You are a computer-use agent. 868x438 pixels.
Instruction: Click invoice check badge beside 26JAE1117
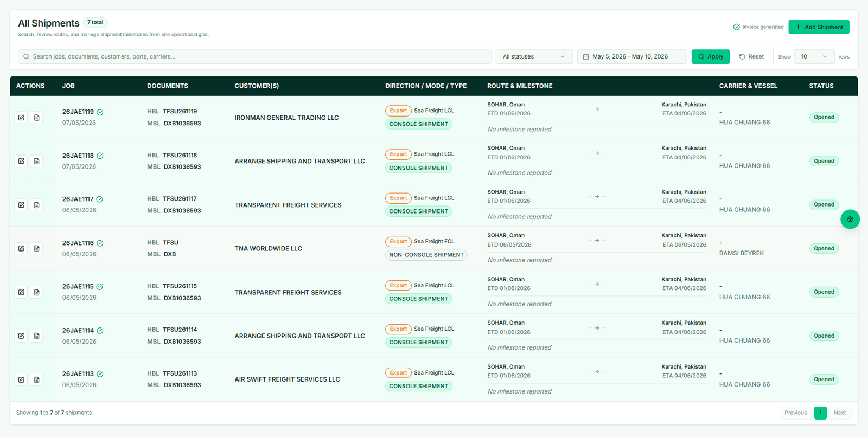[x=100, y=199]
